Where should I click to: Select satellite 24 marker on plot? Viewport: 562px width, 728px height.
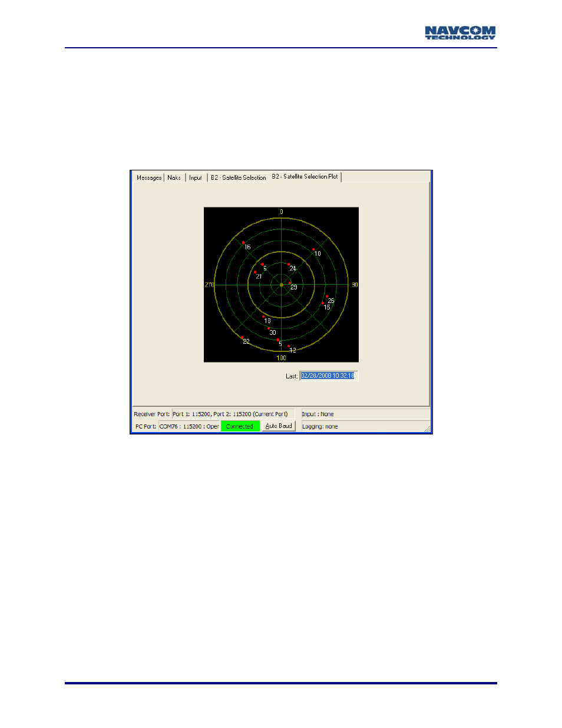[x=289, y=265]
